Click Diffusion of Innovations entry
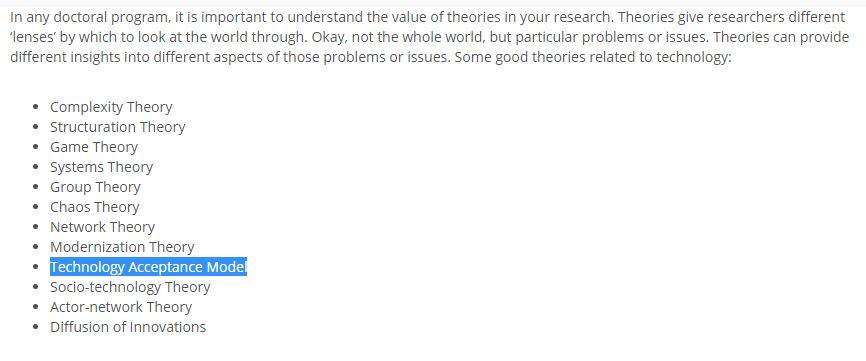The height and width of the screenshot is (361, 866). pos(128,327)
